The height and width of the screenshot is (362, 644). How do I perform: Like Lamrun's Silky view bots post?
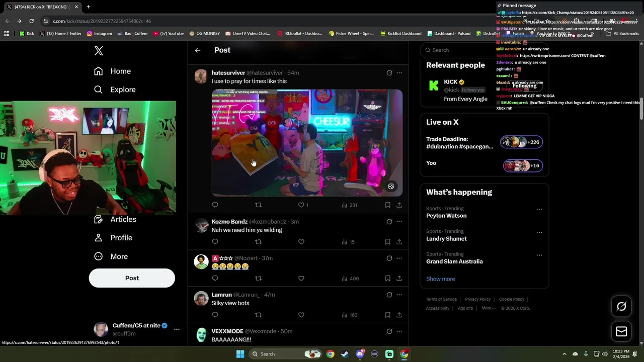(x=301, y=315)
